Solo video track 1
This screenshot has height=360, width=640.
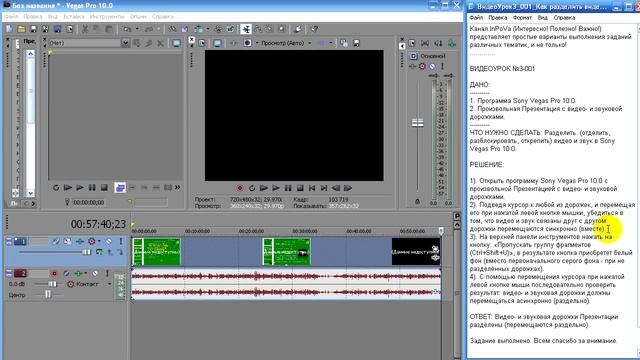[121, 241]
